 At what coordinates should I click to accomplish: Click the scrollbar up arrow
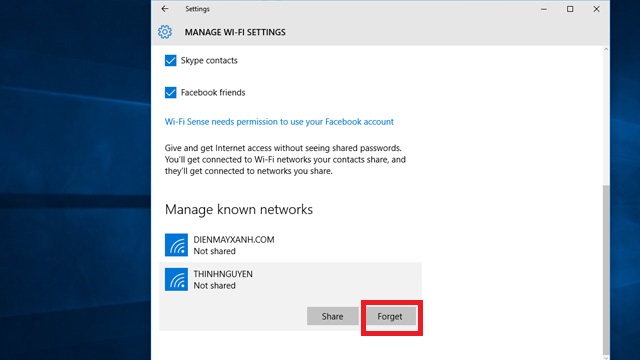point(606,49)
